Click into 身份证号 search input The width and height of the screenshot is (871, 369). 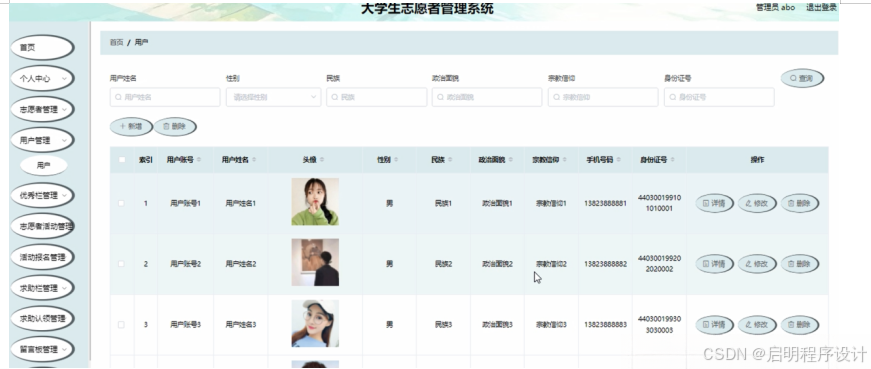(719, 97)
